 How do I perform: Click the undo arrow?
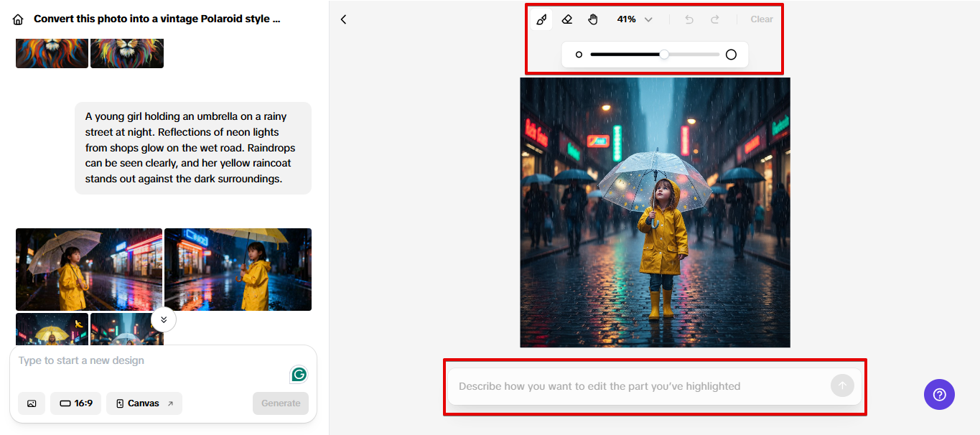tap(689, 19)
